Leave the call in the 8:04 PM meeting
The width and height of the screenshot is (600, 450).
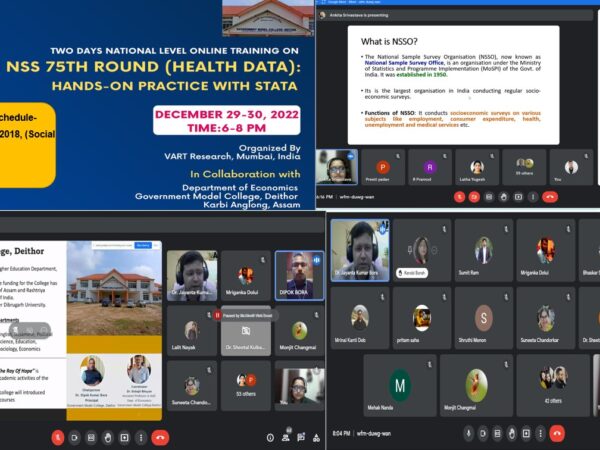click(x=557, y=433)
